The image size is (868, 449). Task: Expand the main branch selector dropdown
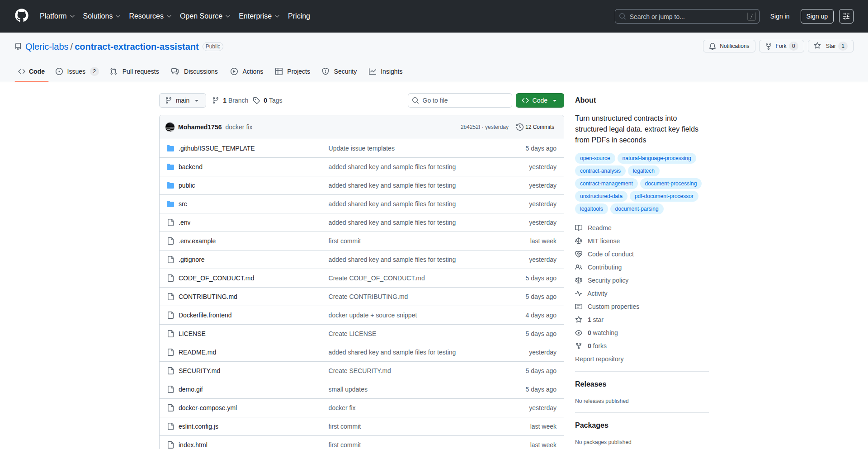click(182, 100)
